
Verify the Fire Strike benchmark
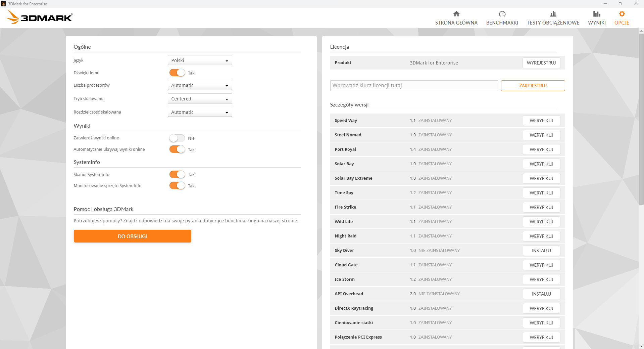[541, 207]
